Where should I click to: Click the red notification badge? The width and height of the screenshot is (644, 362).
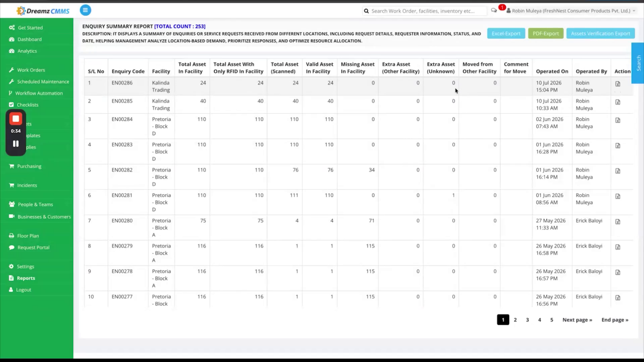(502, 7)
